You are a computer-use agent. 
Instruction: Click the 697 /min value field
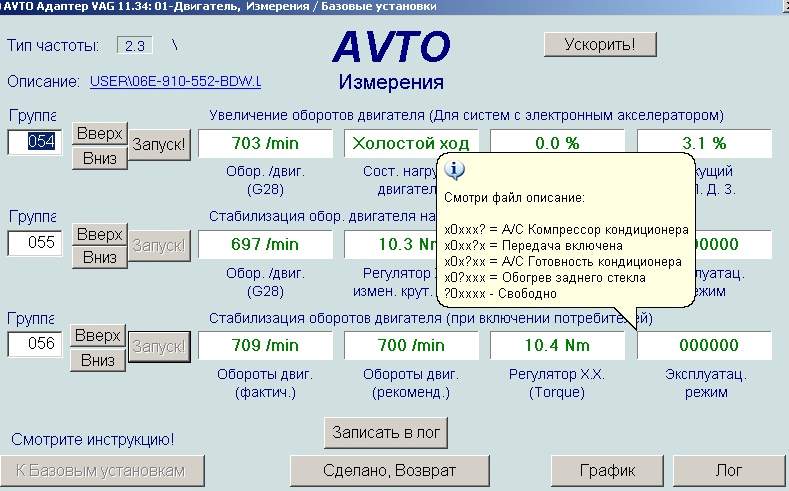(265, 244)
